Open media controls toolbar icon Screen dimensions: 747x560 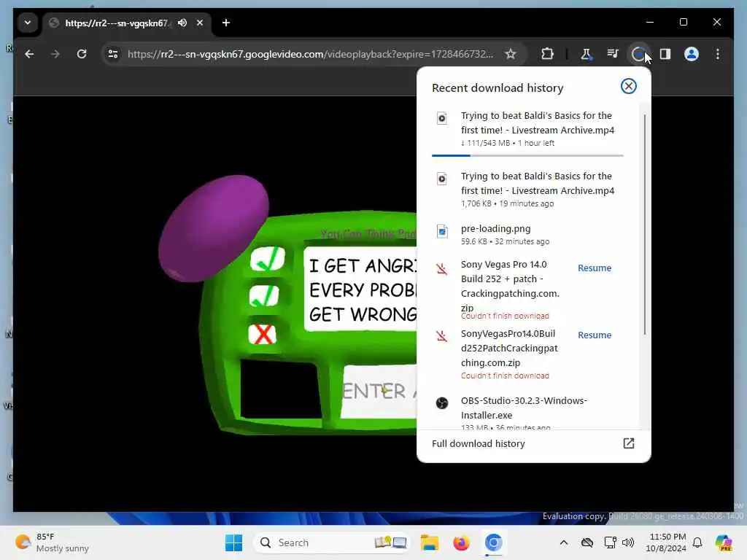coord(613,54)
